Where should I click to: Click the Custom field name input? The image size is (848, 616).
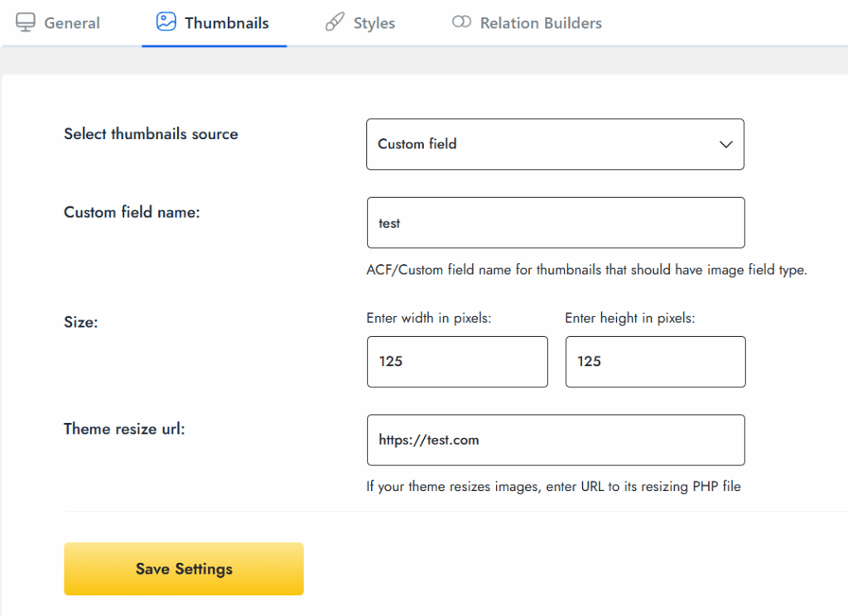click(x=555, y=222)
